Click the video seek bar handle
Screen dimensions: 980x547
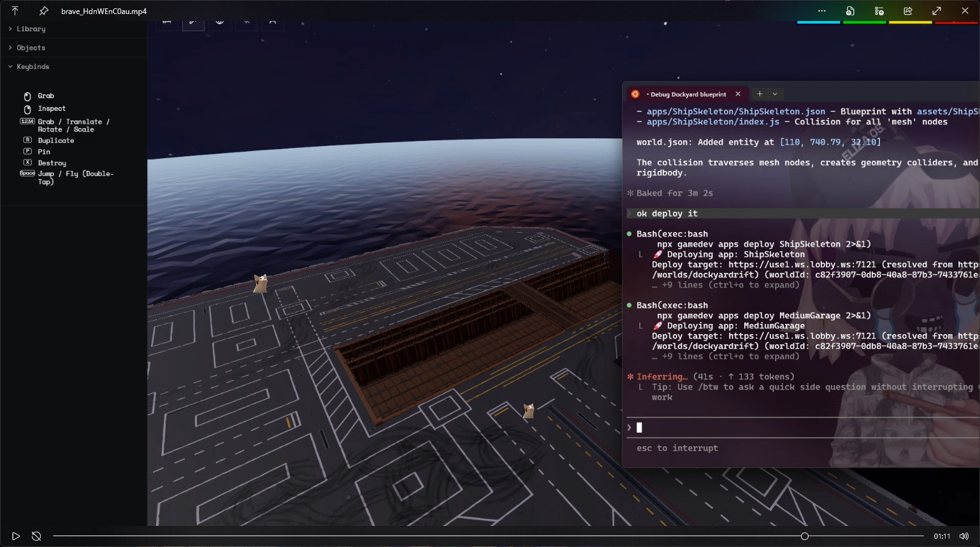point(805,536)
